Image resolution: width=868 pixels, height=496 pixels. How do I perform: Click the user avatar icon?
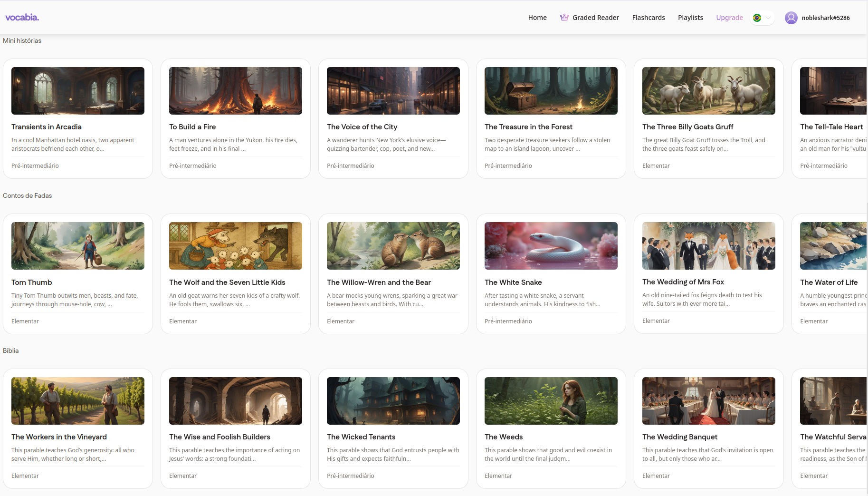[x=791, y=18]
